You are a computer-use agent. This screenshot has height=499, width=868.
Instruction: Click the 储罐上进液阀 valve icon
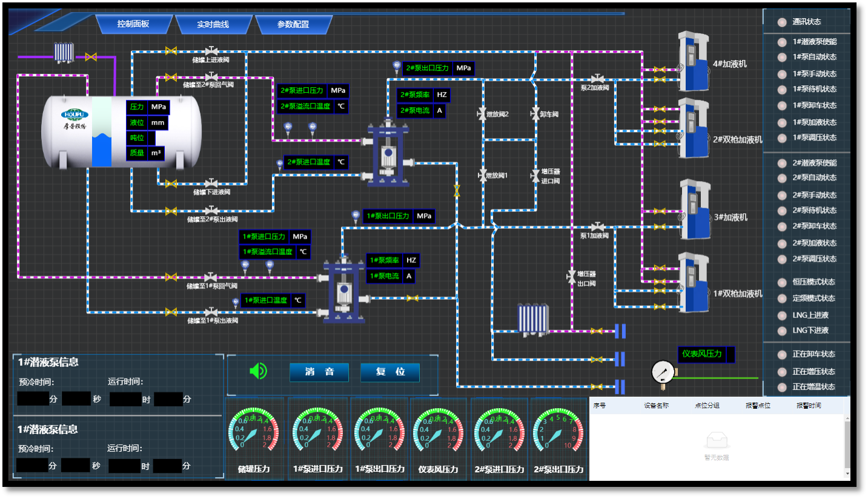211,51
